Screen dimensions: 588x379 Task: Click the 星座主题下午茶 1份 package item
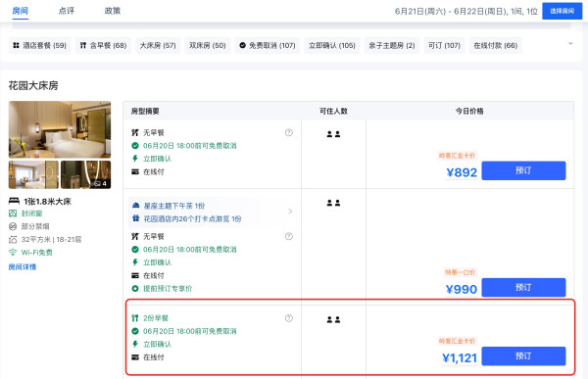174,206
